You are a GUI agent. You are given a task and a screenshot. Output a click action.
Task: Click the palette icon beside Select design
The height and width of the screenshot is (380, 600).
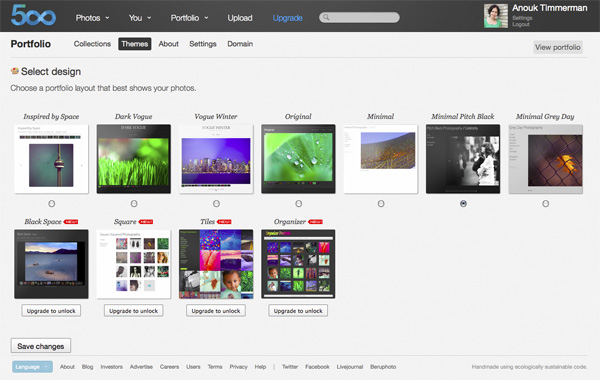pyautogui.click(x=15, y=71)
